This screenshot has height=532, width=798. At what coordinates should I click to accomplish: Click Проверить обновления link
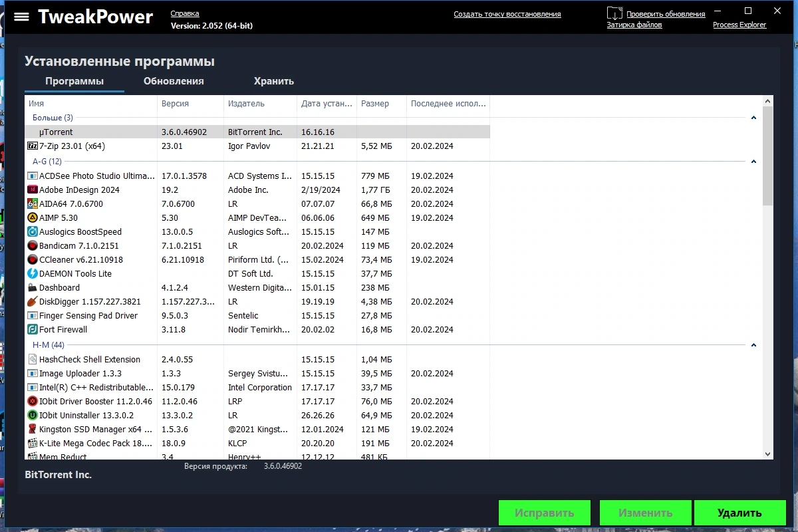tap(666, 14)
